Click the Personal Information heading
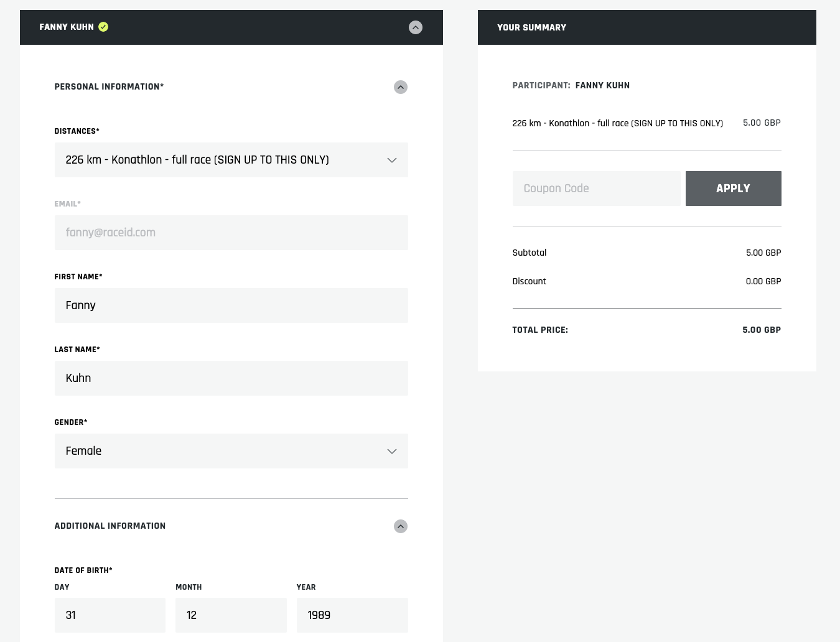The height and width of the screenshot is (642, 840). [x=110, y=86]
